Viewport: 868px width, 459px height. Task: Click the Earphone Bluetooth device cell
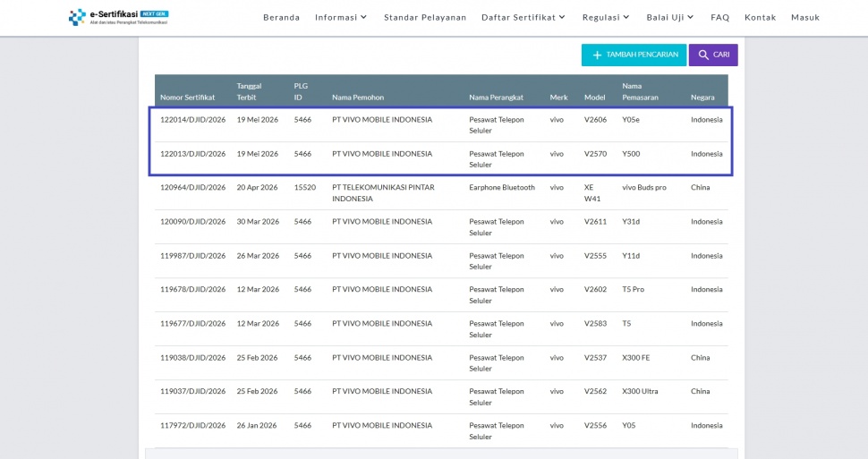click(x=502, y=188)
